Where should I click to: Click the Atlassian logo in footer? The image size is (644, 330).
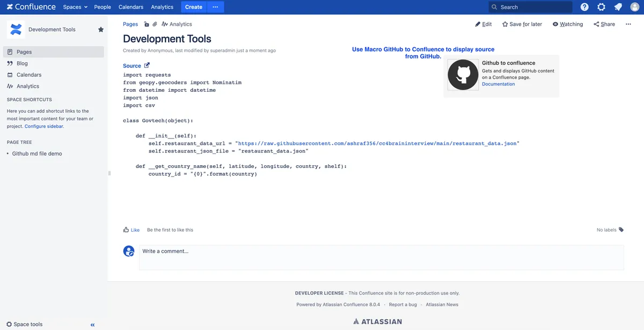(x=377, y=321)
